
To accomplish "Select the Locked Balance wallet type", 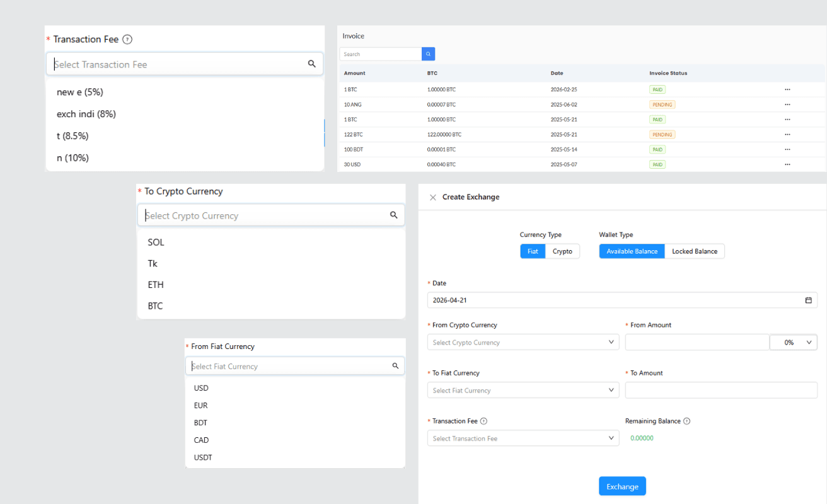I will pos(694,251).
